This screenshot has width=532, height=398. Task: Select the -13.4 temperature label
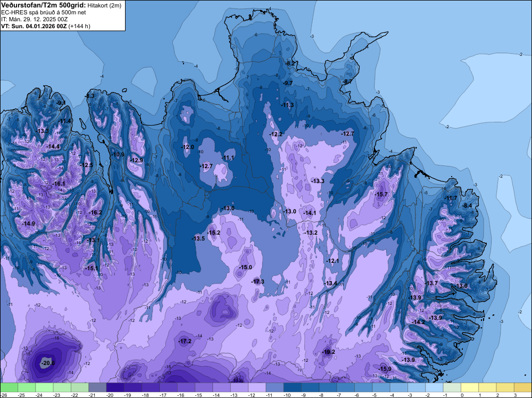330,283
